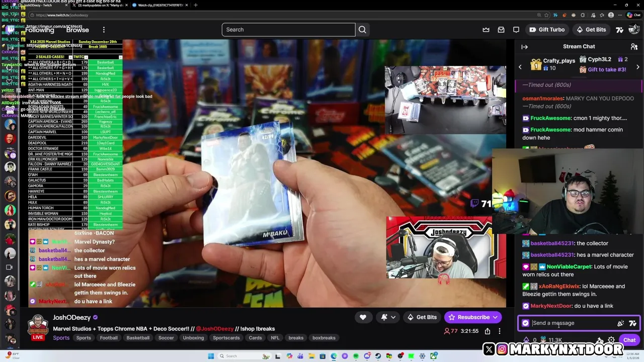Open the notifications inbox icon
Viewport: 644px width, 362px height.
click(x=501, y=30)
